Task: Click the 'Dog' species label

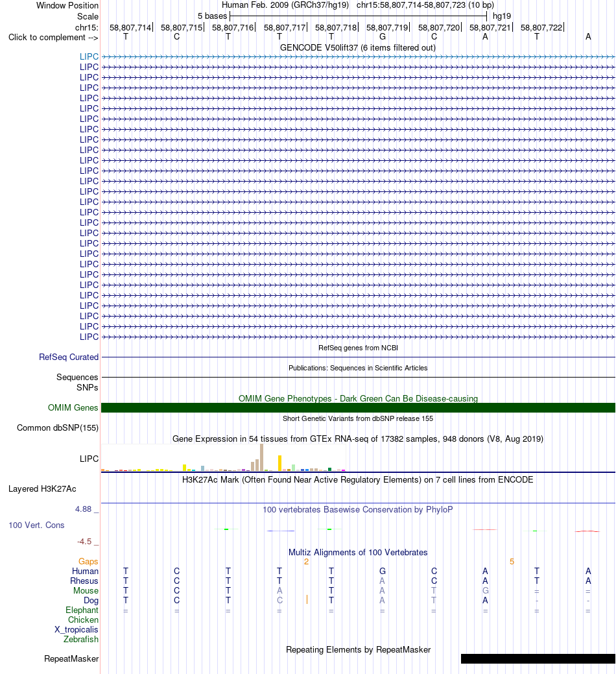Action: (91, 601)
